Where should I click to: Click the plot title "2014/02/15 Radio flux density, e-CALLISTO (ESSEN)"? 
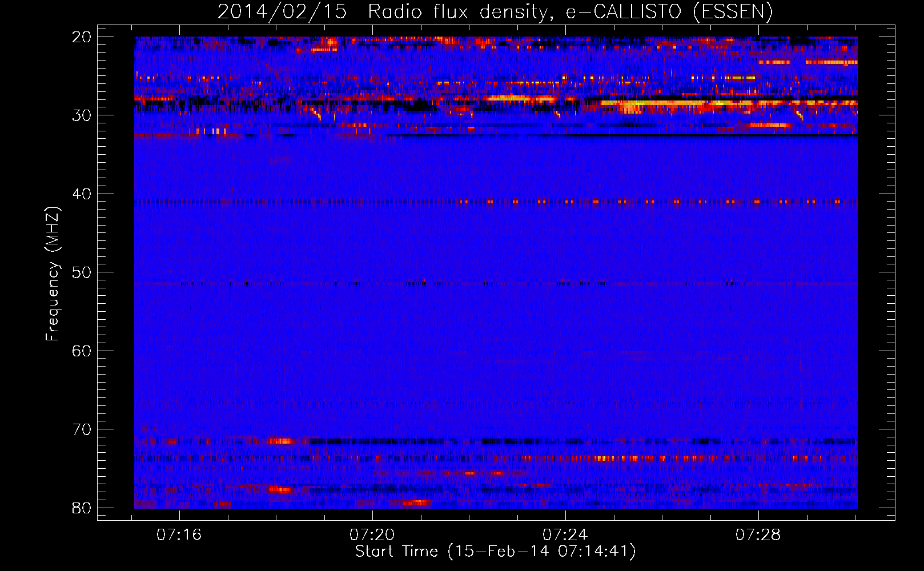coord(495,11)
